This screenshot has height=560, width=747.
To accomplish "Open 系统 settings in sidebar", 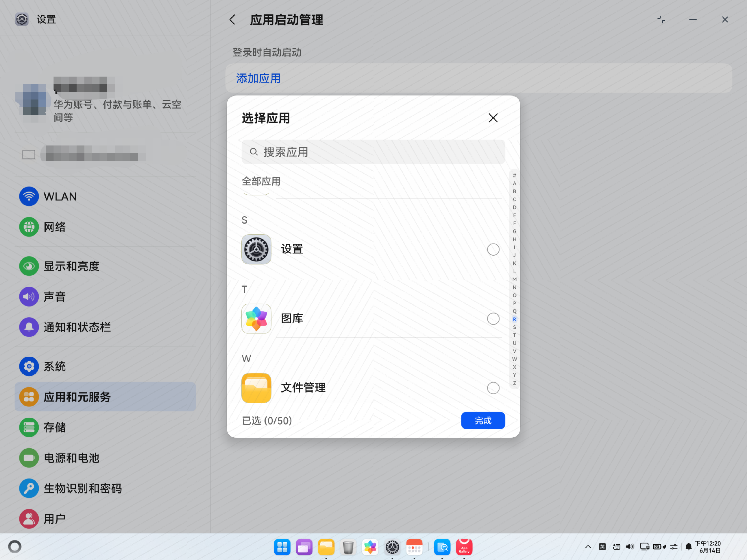I will 105,367.
